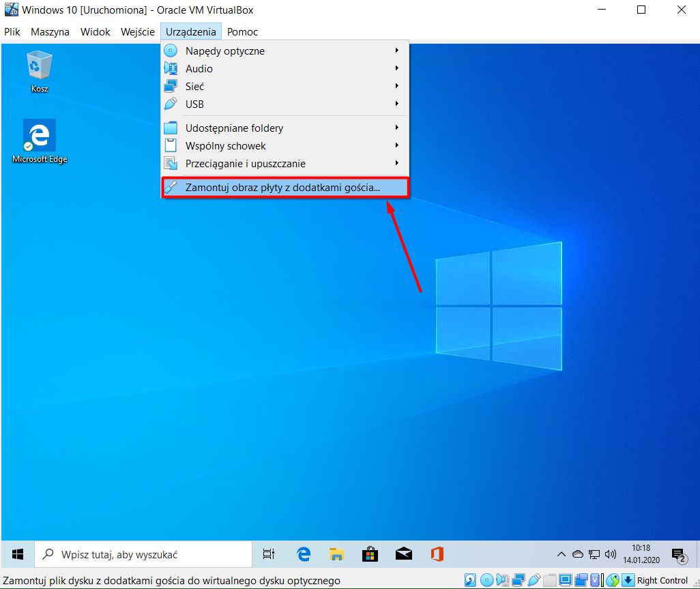
Task: Click the VirtualBox window title bar icon
Action: pyautogui.click(x=11, y=10)
